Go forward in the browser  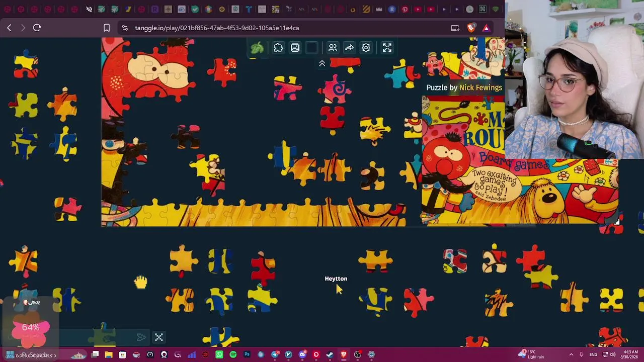coord(23,28)
